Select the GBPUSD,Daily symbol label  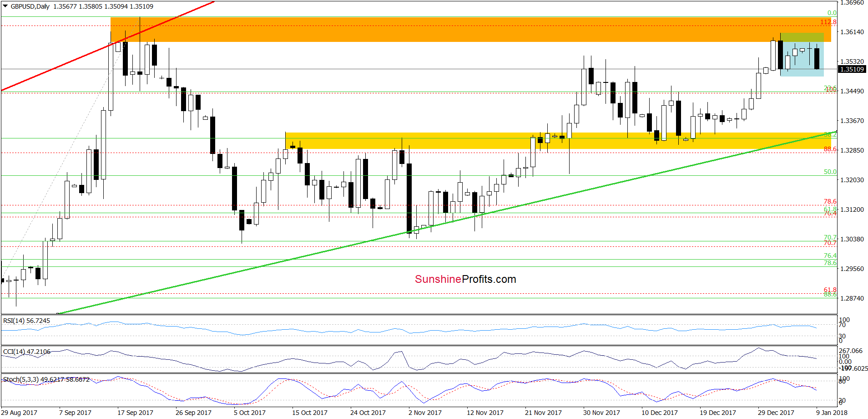click(30, 6)
